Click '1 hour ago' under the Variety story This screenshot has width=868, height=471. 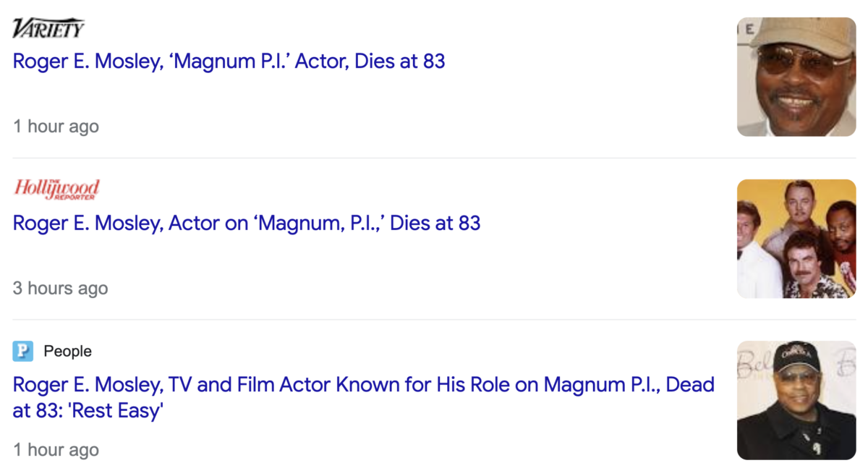tap(56, 127)
